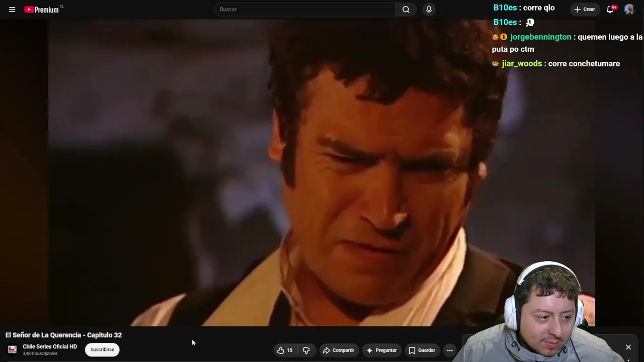The image size is (644, 362).
Task: Open the YouTube guide hamburger menu
Action: coord(12,10)
